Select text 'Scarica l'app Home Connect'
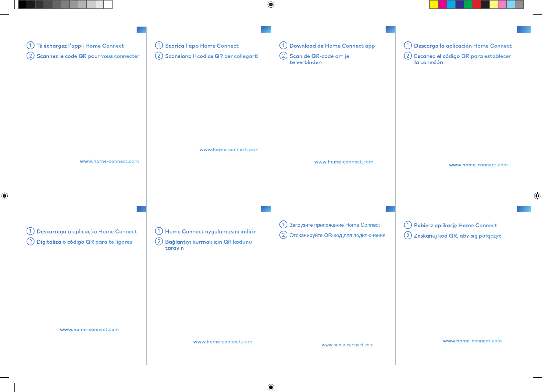The height and width of the screenshot is (392, 542). click(x=202, y=46)
